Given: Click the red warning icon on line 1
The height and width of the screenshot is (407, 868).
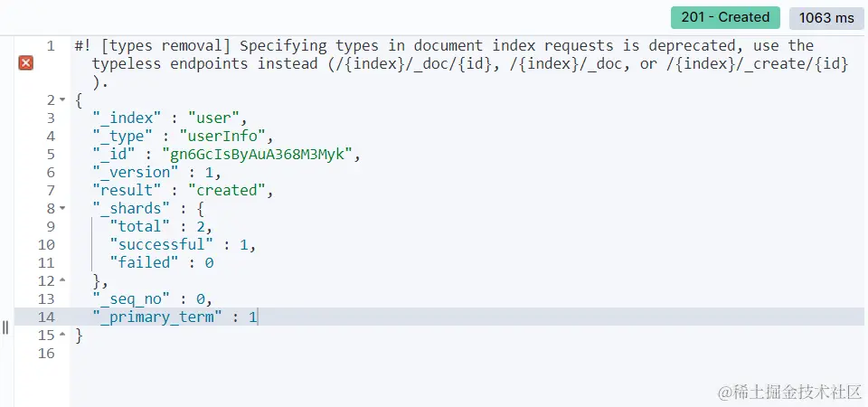Looking at the screenshot, I should [x=25, y=63].
